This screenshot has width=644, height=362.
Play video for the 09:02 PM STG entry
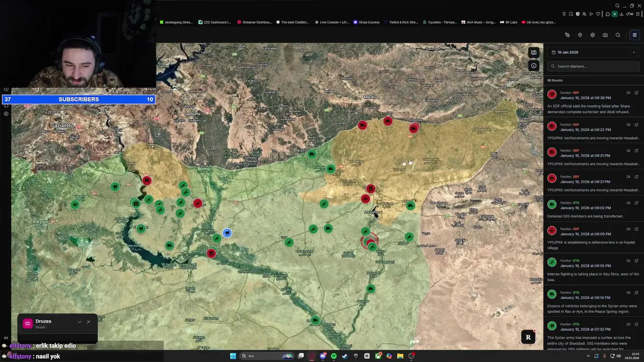click(628, 203)
